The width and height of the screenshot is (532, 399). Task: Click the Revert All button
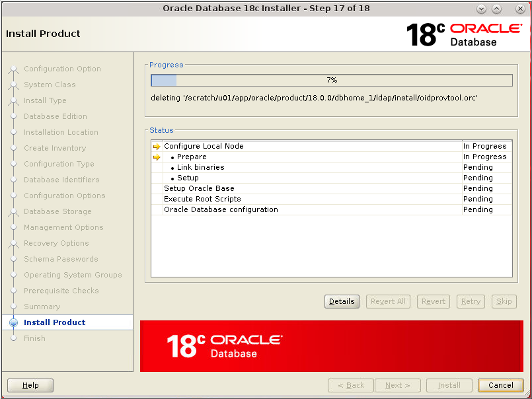(x=388, y=301)
